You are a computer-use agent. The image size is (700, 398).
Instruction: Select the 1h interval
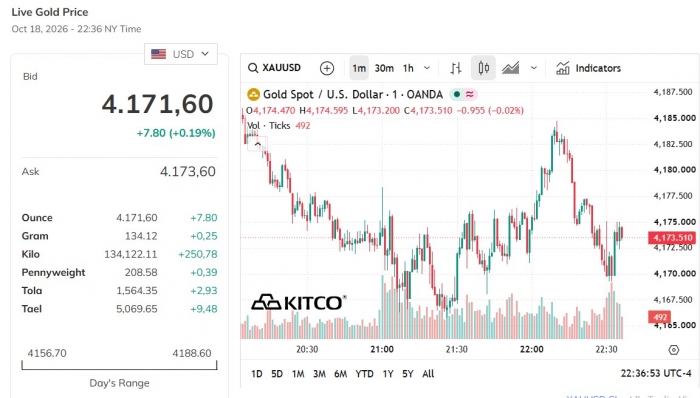coord(408,68)
